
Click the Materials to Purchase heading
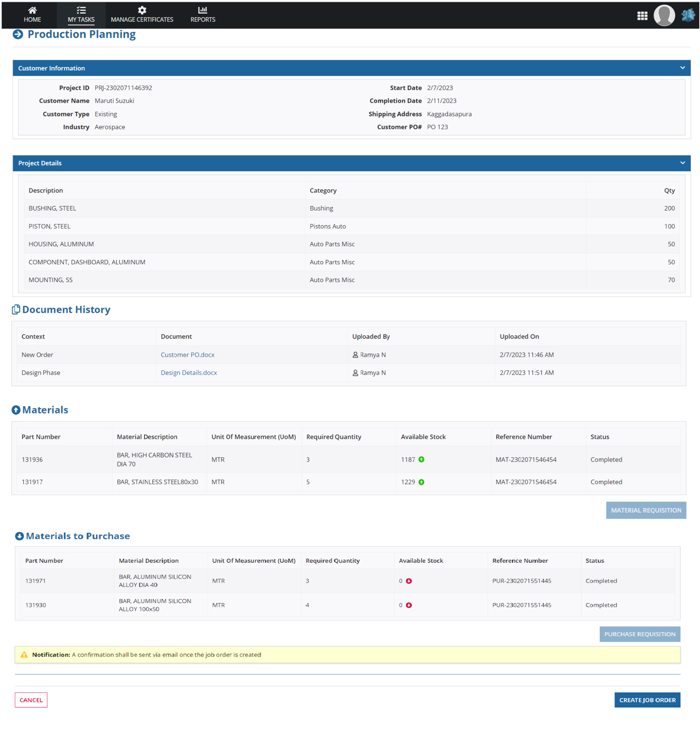pyautogui.click(x=78, y=536)
